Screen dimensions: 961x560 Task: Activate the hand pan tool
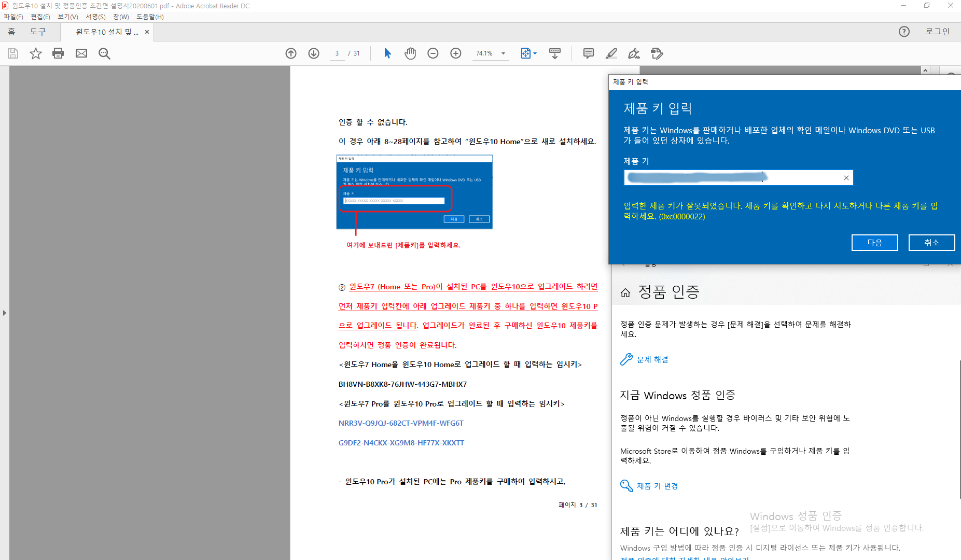pyautogui.click(x=410, y=53)
